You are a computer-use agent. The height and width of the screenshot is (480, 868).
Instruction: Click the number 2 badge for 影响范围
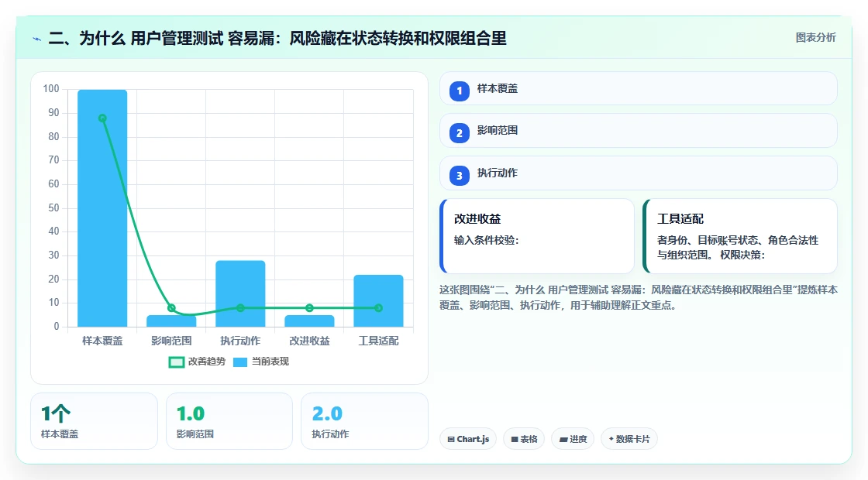(459, 132)
